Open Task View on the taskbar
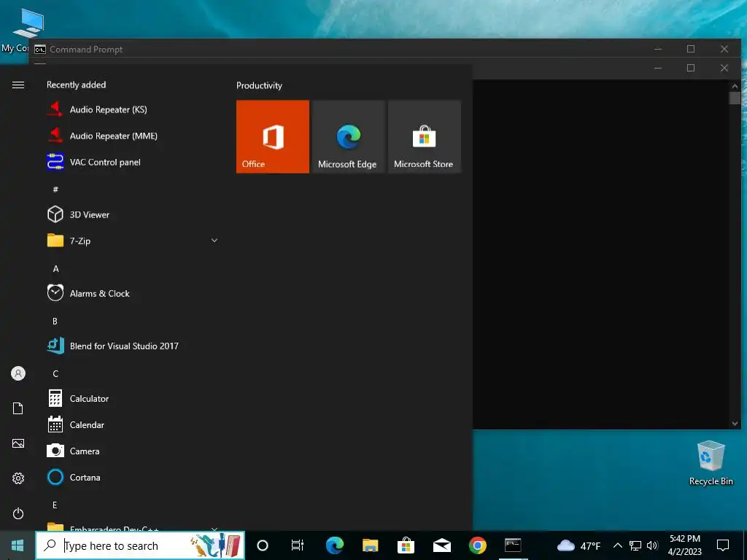The height and width of the screenshot is (560, 747). [x=298, y=545]
